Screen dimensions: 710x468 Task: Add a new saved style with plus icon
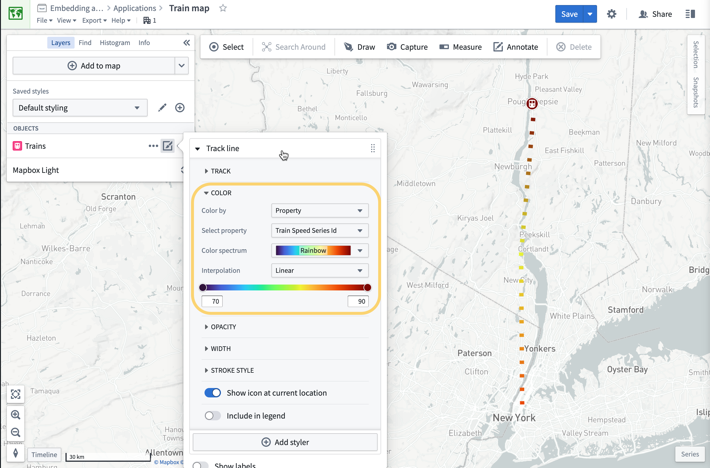pyautogui.click(x=180, y=108)
